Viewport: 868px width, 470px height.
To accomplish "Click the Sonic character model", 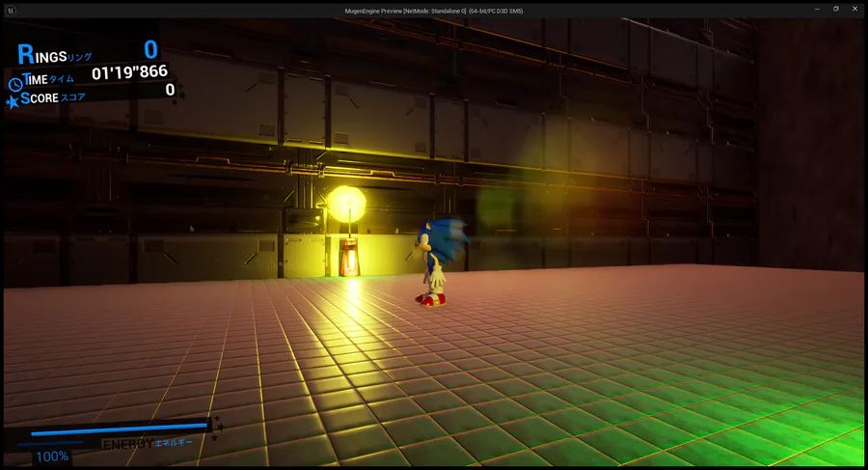I will coord(439,263).
